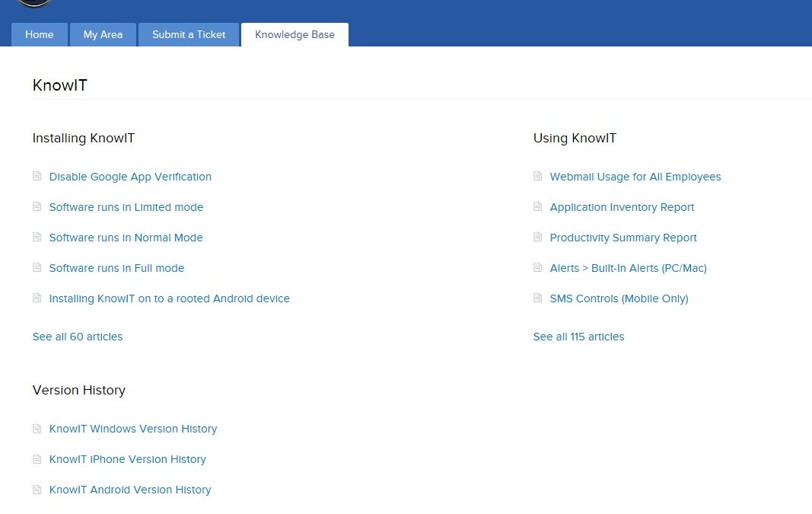The width and height of the screenshot is (812, 514).
Task: Click document icon beside Built-in Alerts article
Action: point(537,268)
